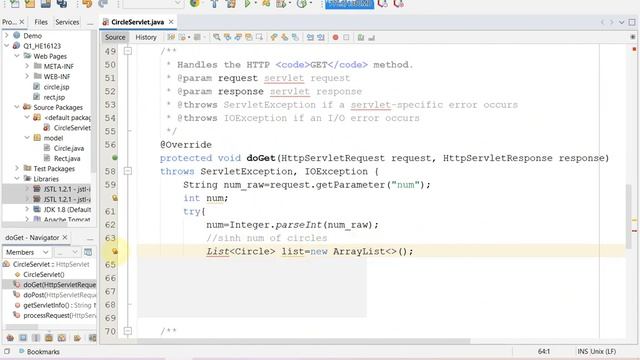The image size is (640, 360).
Task: Click the highlighted profiling button in toolbar
Action: (349, 4)
